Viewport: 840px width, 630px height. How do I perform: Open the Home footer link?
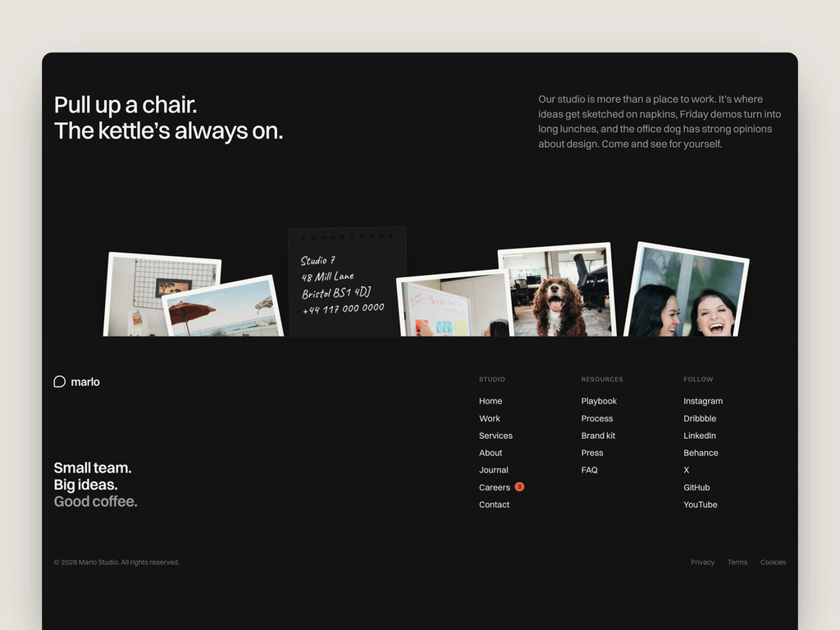[x=491, y=401]
